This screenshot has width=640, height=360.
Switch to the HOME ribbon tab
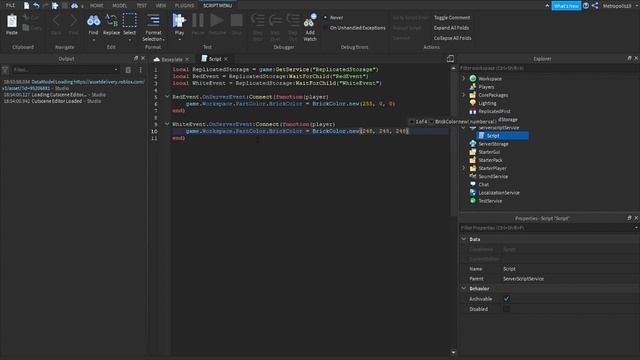pyautogui.click(x=97, y=5)
